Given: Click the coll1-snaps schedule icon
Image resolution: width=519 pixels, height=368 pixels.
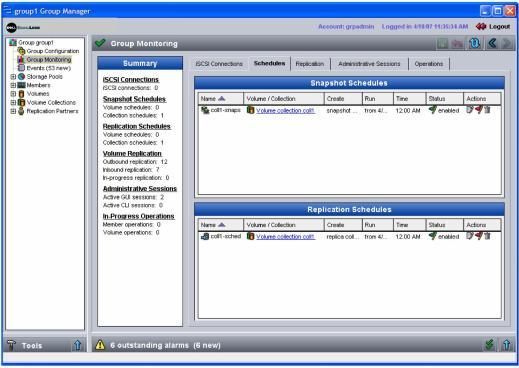Looking at the screenshot, I should point(205,110).
